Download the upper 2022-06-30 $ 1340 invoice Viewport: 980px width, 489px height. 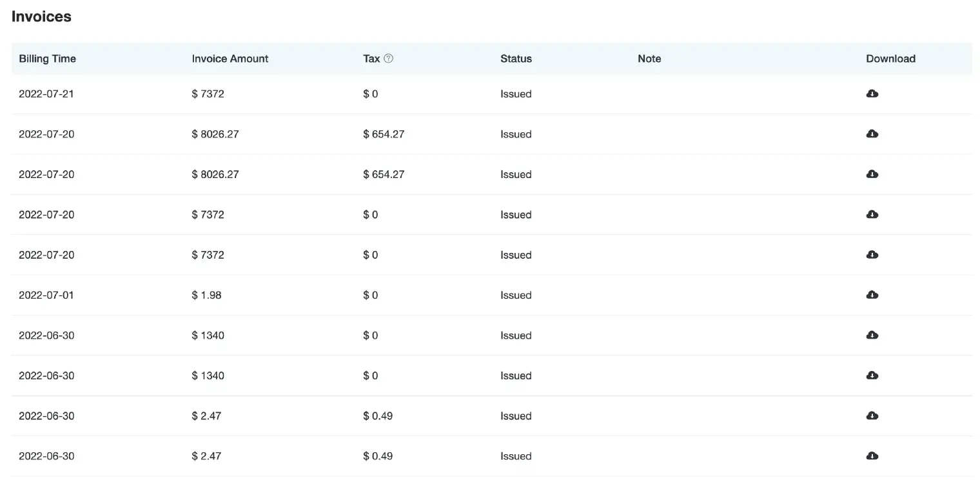coord(872,335)
